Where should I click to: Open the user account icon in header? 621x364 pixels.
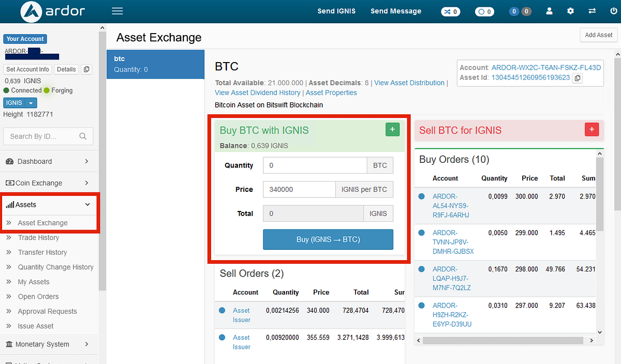550,11
